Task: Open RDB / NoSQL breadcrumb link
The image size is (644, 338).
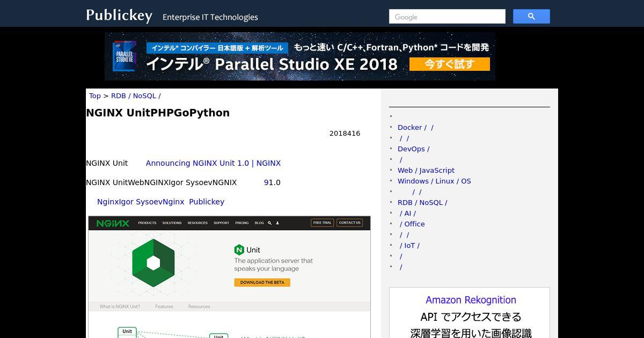Action: (x=136, y=96)
